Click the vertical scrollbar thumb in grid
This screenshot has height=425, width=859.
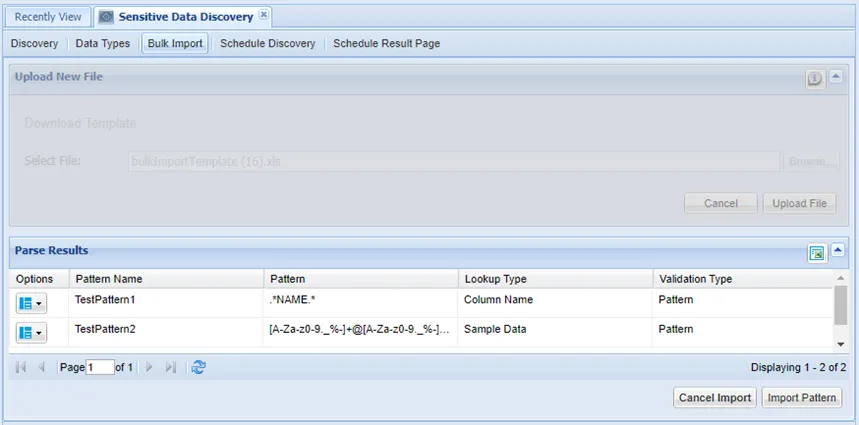(840, 305)
